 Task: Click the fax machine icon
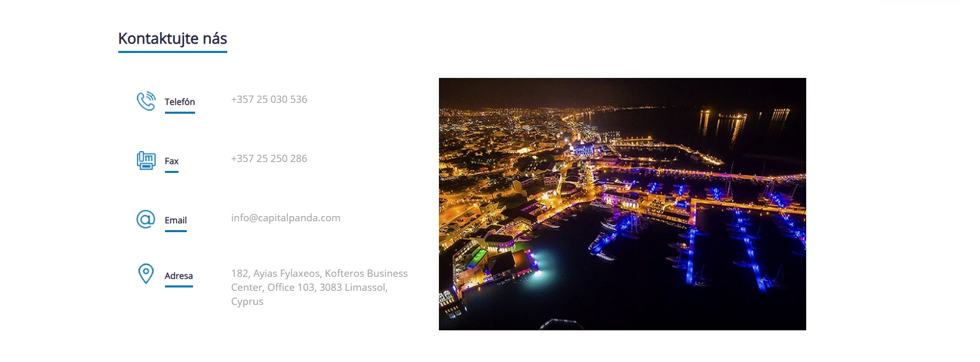coord(146,160)
